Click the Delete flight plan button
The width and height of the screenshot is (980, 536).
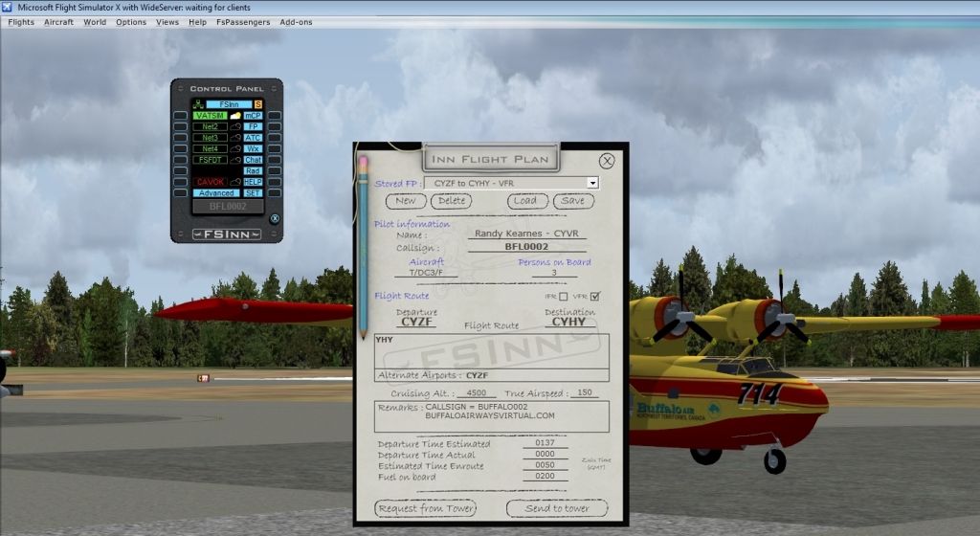tap(452, 201)
